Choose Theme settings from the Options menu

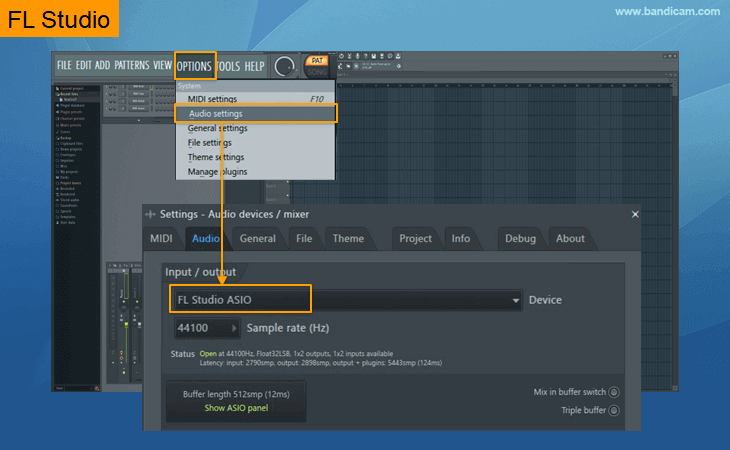point(256,157)
